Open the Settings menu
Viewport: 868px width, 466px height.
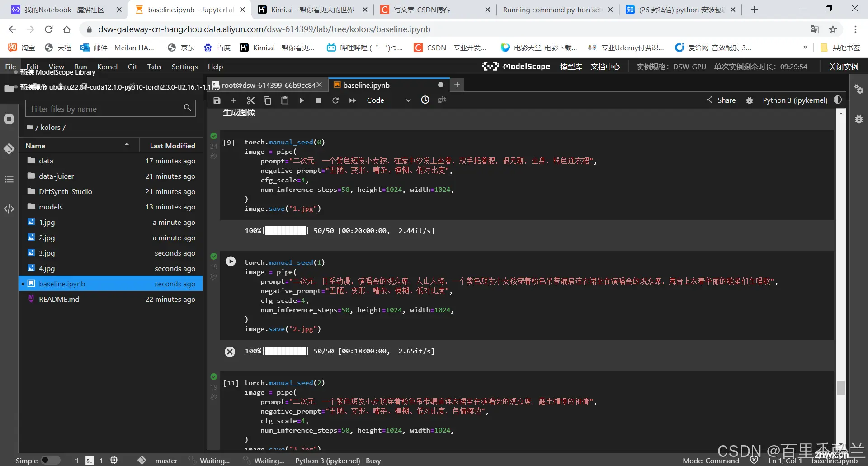point(184,67)
